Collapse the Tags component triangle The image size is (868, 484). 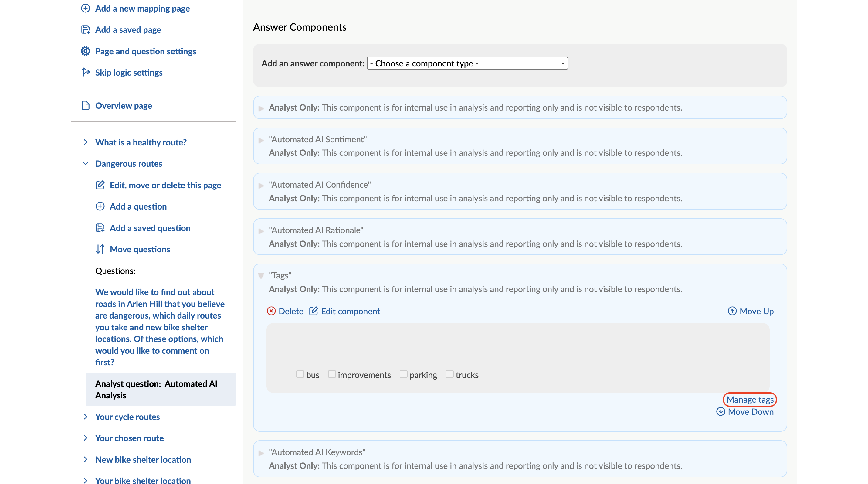coord(261,276)
